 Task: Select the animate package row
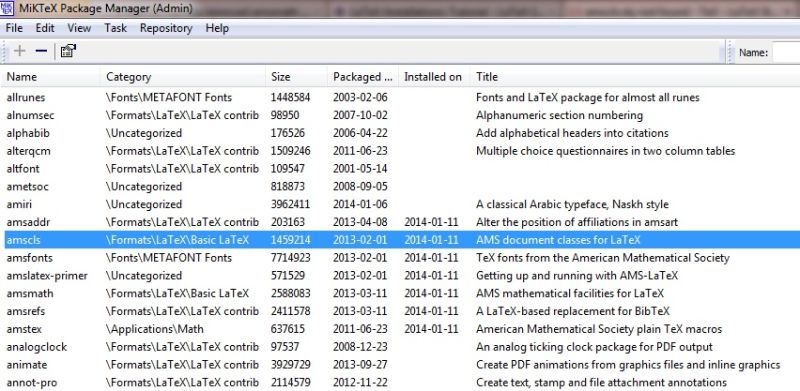tap(402, 365)
